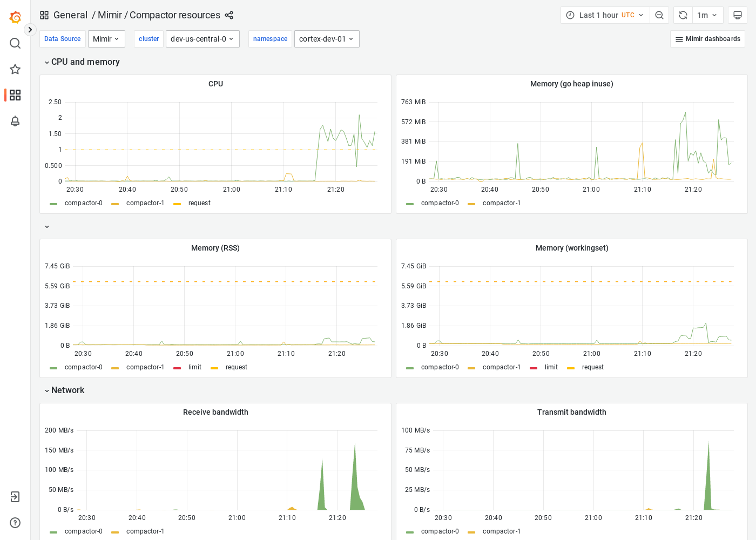
Task: Open the Grafana search panel
Action: coord(15,43)
